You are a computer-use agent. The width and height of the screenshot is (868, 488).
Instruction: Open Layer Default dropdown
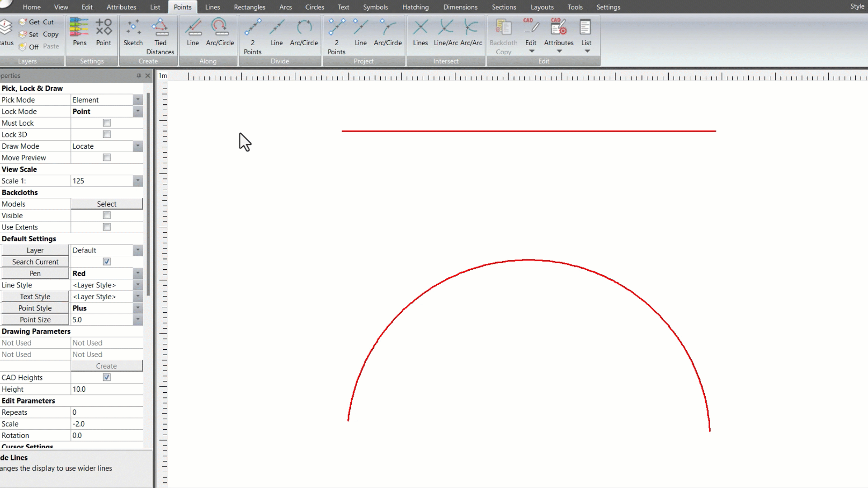click(x=138, y=250)
